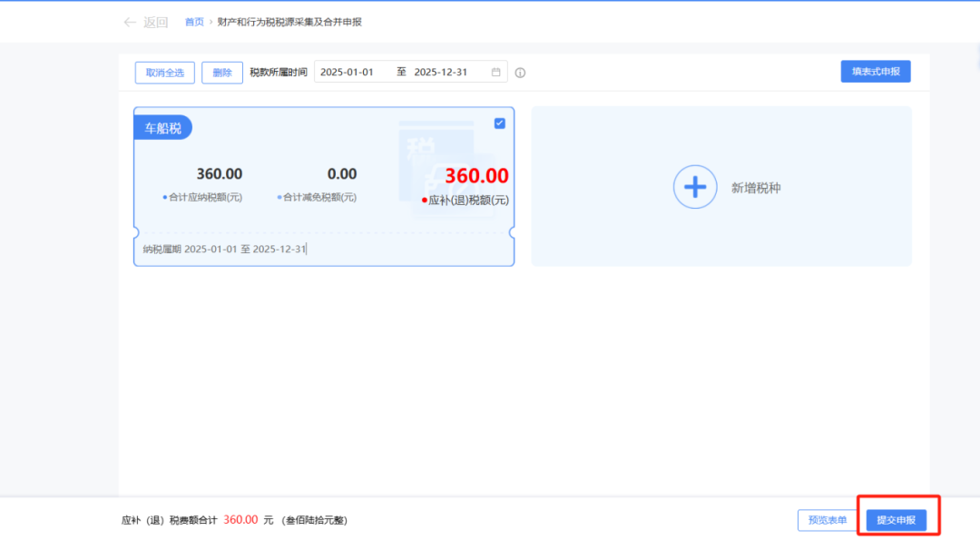
Task: Open the calendar date picker icon
Action: (x=495, y=72)
